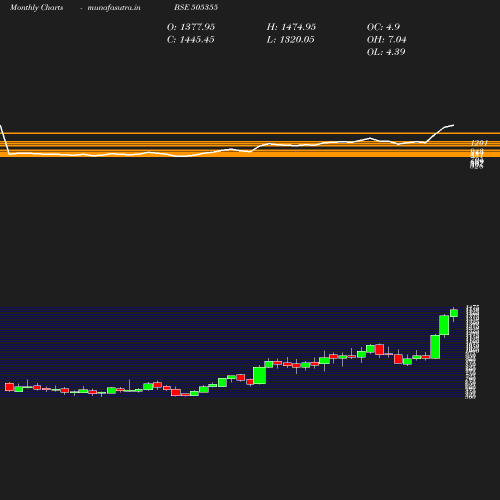Select the open value 'O: 1377.95'

[x=191, y=27]
